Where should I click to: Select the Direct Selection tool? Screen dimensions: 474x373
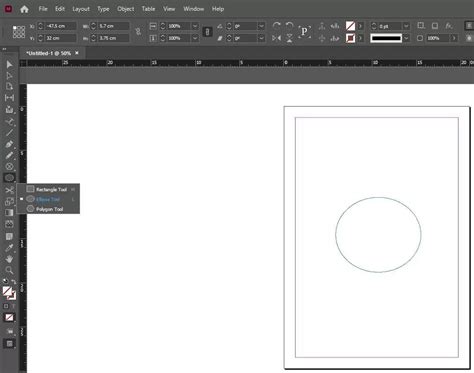coord(9,76)
